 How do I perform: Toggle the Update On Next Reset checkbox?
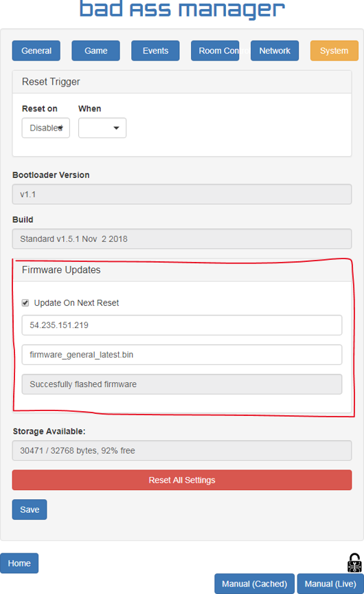tap(25, 302)
